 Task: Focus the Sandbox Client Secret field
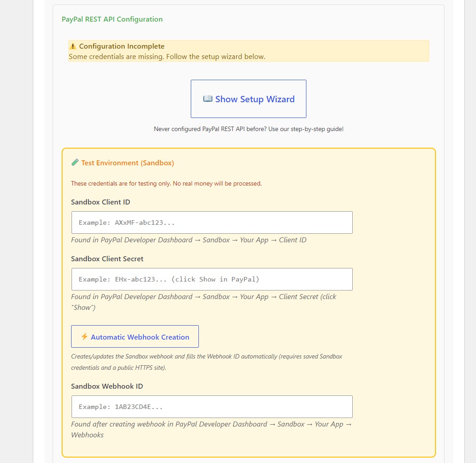click(212, 279)
